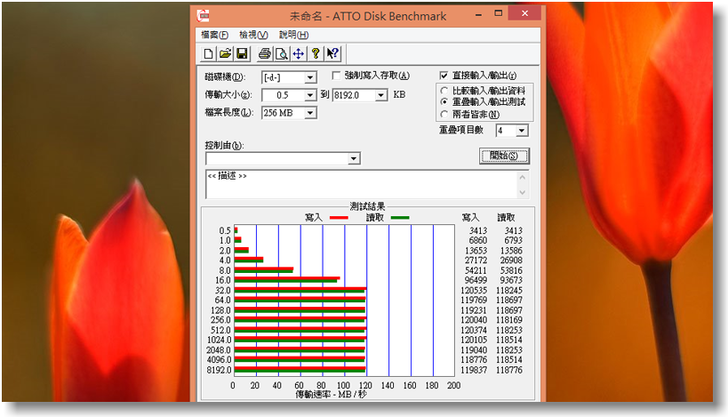Maximize the ATTO Disk Benchmark window
Image resolution: width=728 pixels, height=417 pixels.
[x=498, y=13]
